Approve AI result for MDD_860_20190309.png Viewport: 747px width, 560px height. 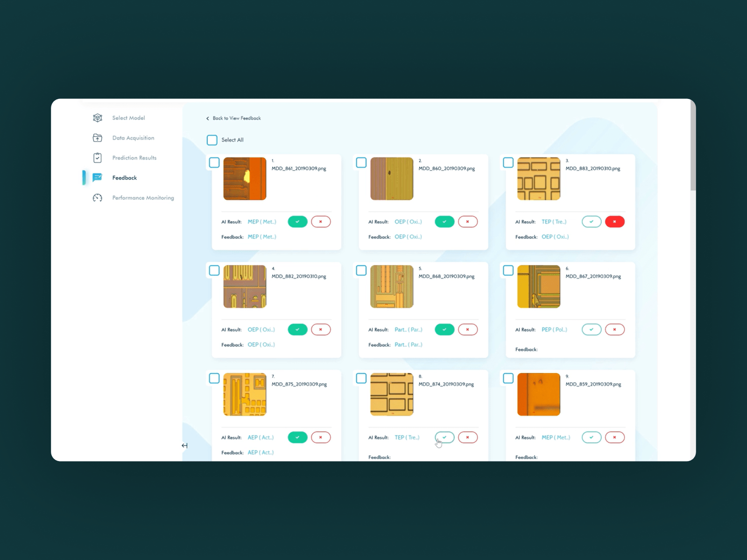click(x=444, y=222)
